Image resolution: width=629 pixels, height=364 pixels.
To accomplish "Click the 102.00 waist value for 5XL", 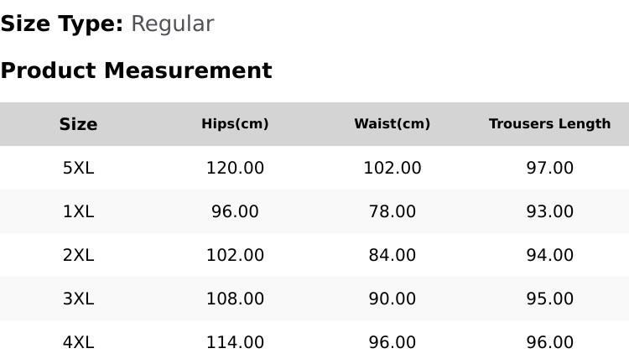I will coord(392,168).
